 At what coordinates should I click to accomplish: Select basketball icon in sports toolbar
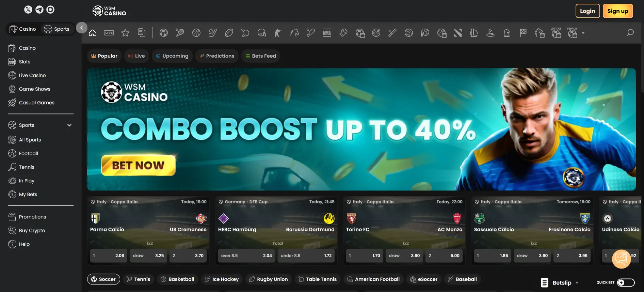coord(196,33)
